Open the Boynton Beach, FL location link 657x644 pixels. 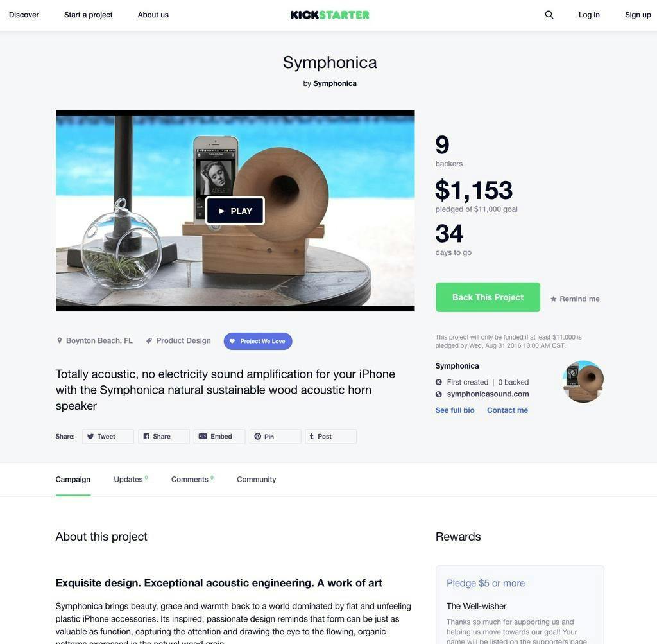point(95,340)
